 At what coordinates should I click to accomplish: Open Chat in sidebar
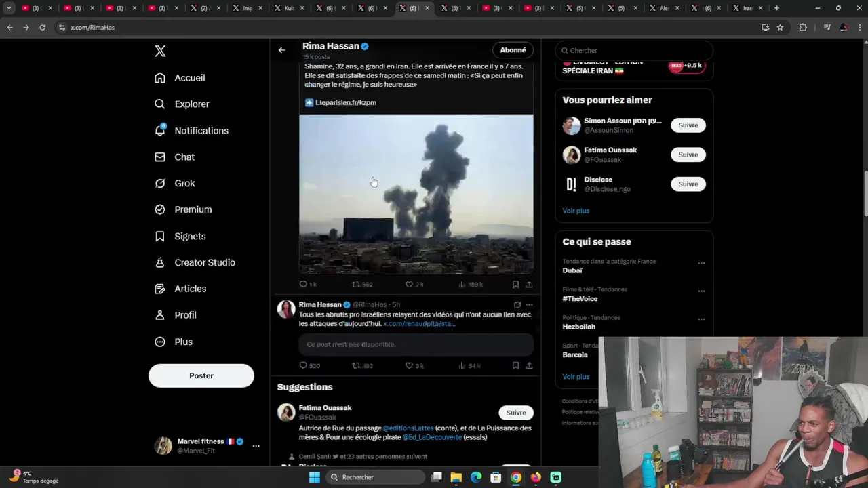(x=174, y=157)
